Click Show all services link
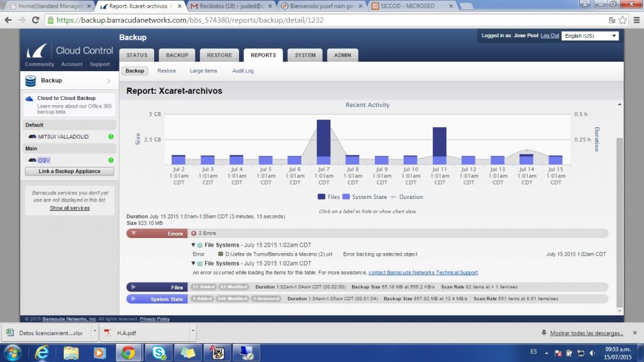Image resolution: width=644 pixels, height=362 pixels. point(70,208)
